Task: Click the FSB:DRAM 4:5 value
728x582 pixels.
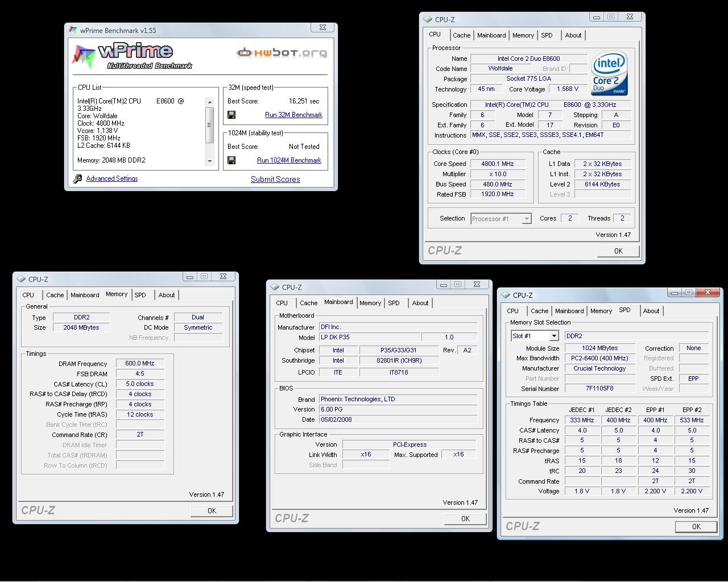Action: point(140,373)
